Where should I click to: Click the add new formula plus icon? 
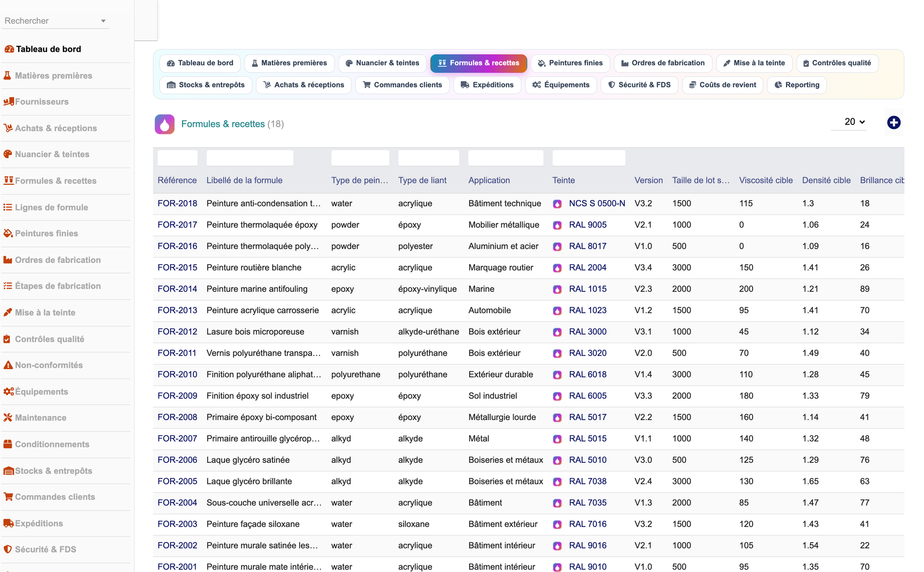pyautogui.click(x=894, y=123)
